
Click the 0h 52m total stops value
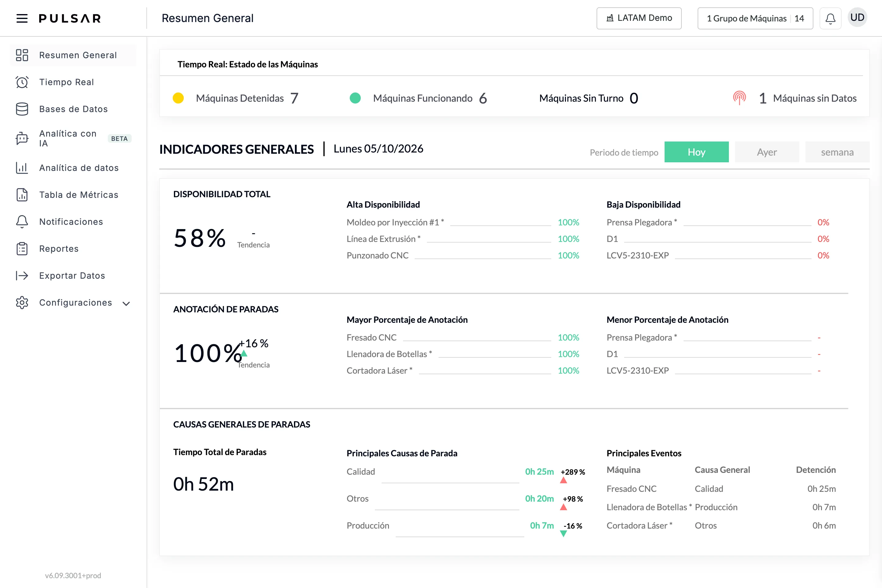[204, 484]
